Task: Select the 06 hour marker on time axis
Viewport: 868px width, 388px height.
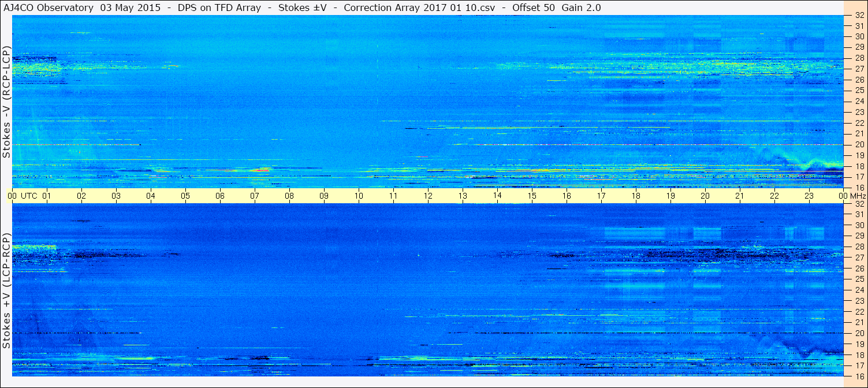Action: pyautogui.click(x=220, y=196)
